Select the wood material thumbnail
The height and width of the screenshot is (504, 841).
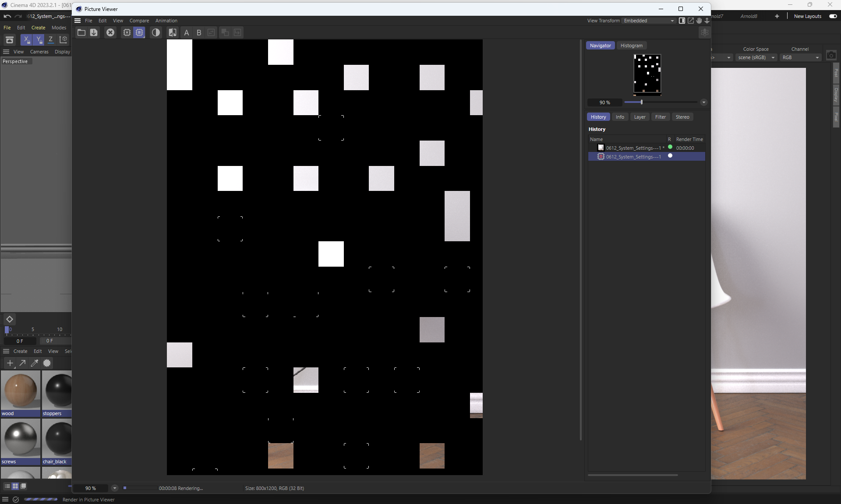point(20,391)
